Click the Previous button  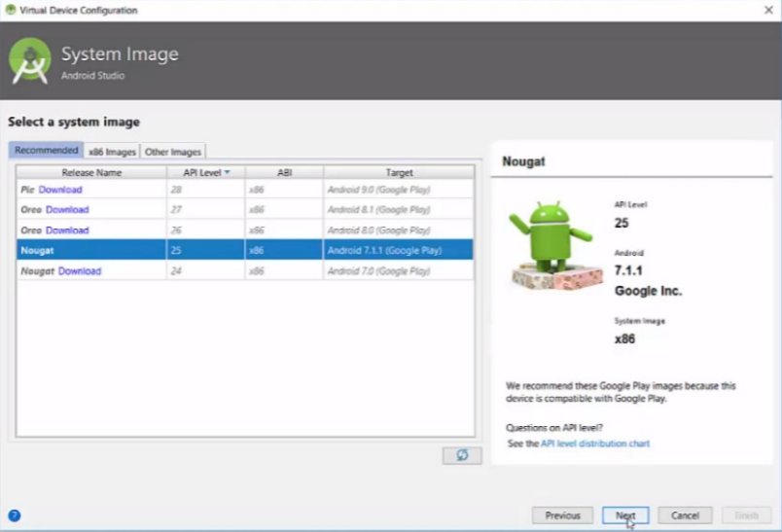(x=562, y=515)
